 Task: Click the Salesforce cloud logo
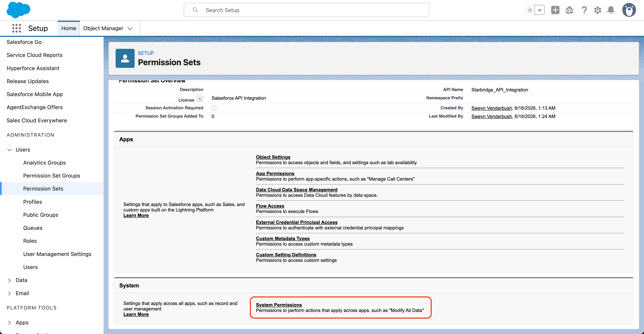[x=18, y=10]
